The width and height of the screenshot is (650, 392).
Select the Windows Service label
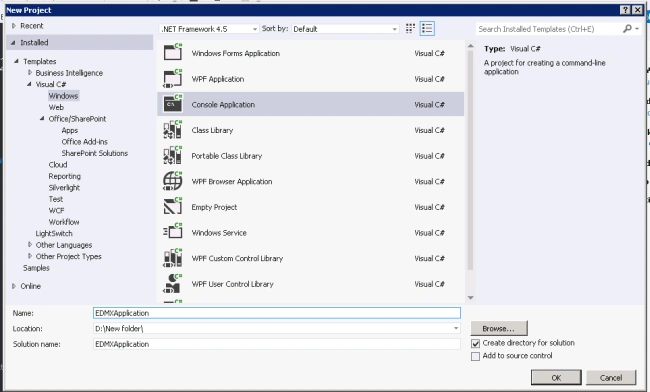click(x=219, y=233)
